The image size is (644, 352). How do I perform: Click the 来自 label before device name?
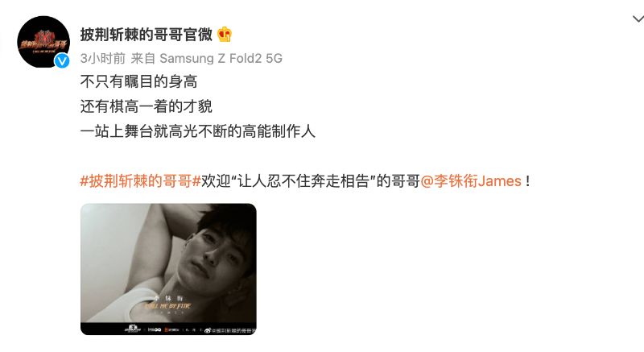point(143,58)
